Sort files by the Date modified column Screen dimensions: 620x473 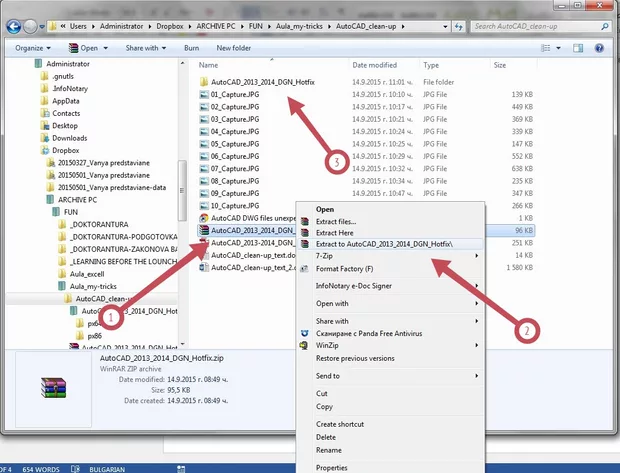(374, 64)
